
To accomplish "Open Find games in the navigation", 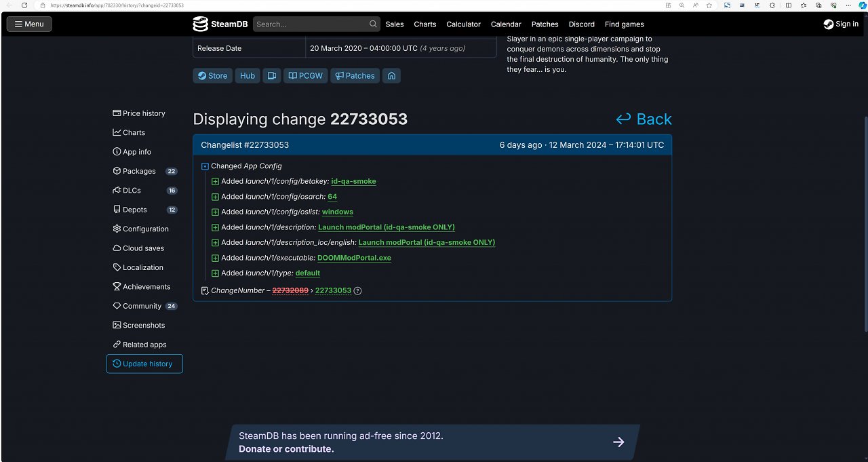I will [625, 24].
